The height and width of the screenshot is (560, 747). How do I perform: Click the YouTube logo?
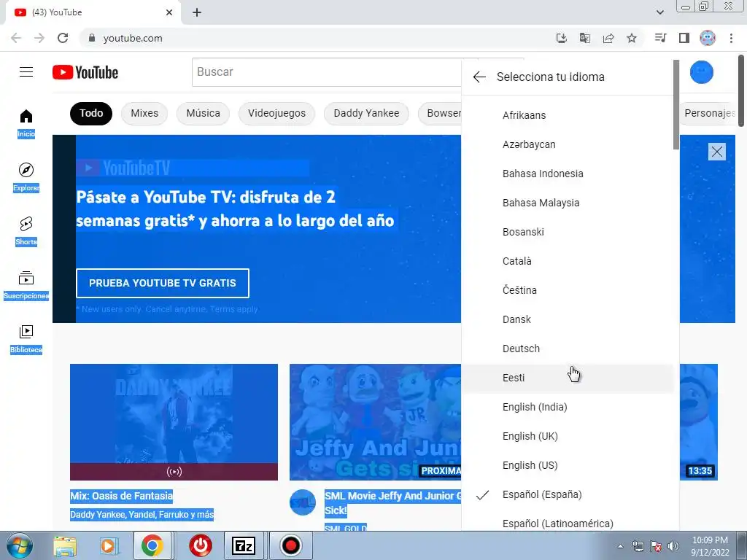click(85, 72)
